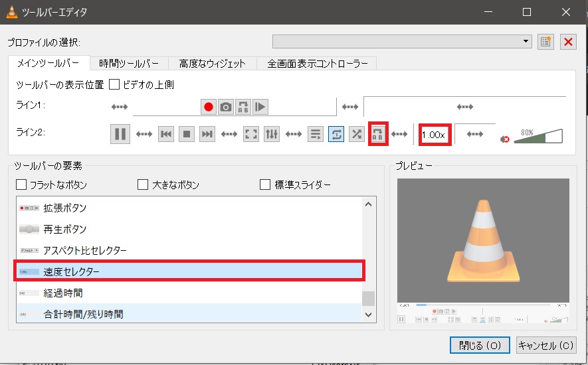The height and width of the screenshot is (365, 588).
Task: Click the snapshot camera icon in Line 1
Action: coord(226,107)
